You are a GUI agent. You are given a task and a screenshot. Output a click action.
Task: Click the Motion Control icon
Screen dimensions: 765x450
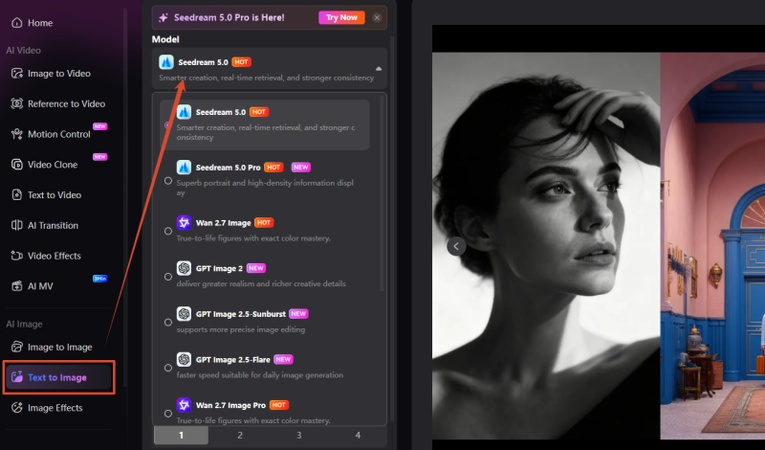pos(17,134)
